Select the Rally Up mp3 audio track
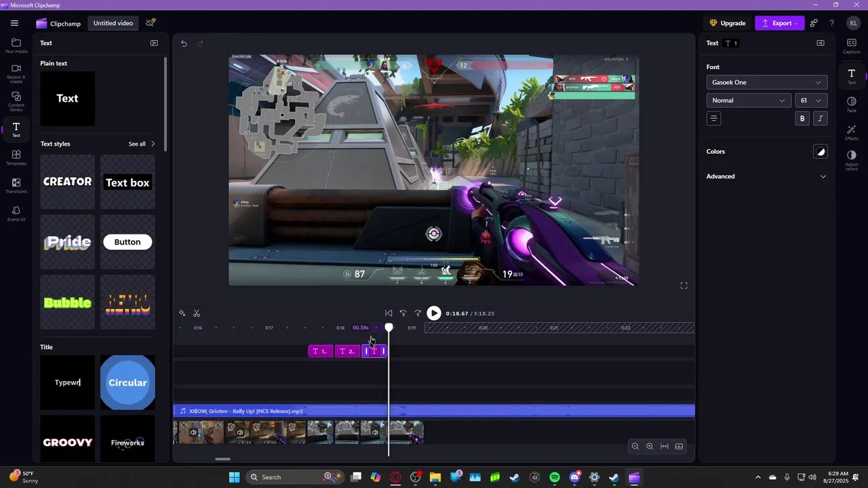This screenshot has width=868, height=488. coord(434,411)
